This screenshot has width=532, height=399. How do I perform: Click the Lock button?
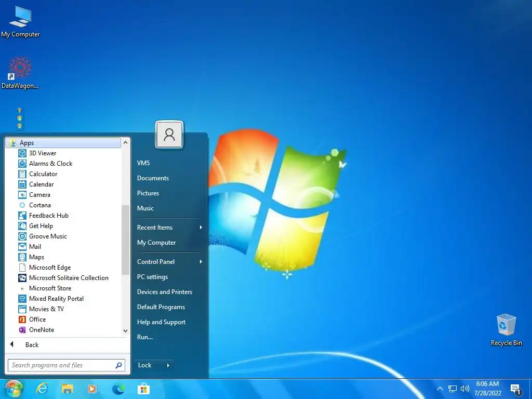tap(148, 365)
